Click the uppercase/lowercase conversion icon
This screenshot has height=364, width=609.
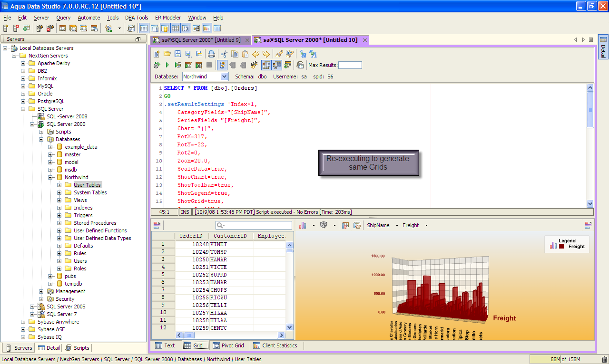[303, 54]
